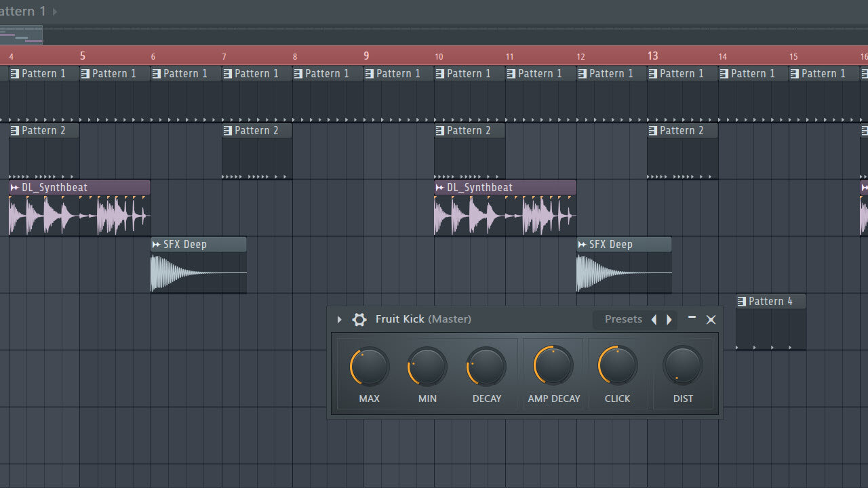
Task: Open the Pattern 1 arrow in the top title
Action: (55, 12)
